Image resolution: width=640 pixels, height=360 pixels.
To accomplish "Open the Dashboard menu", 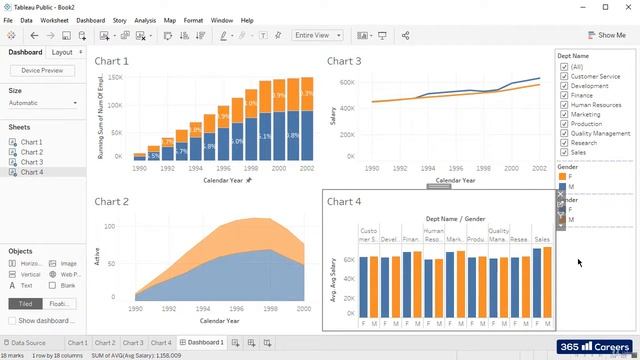I will (91, 20).
